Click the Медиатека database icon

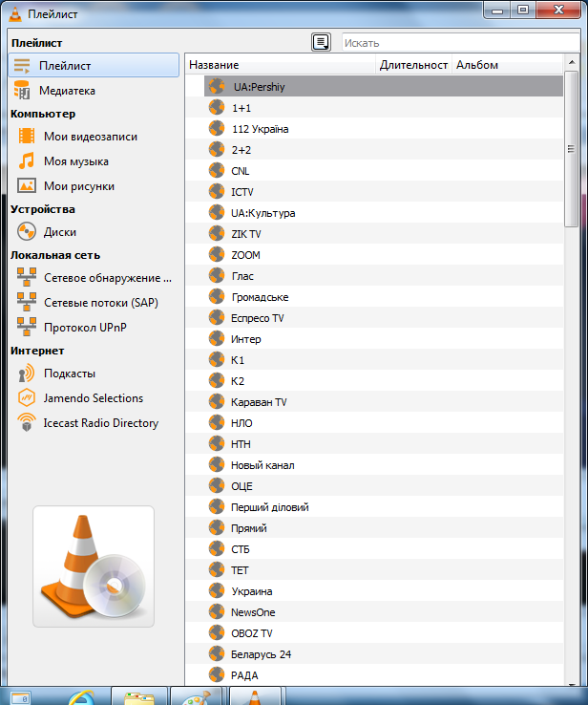22,91
